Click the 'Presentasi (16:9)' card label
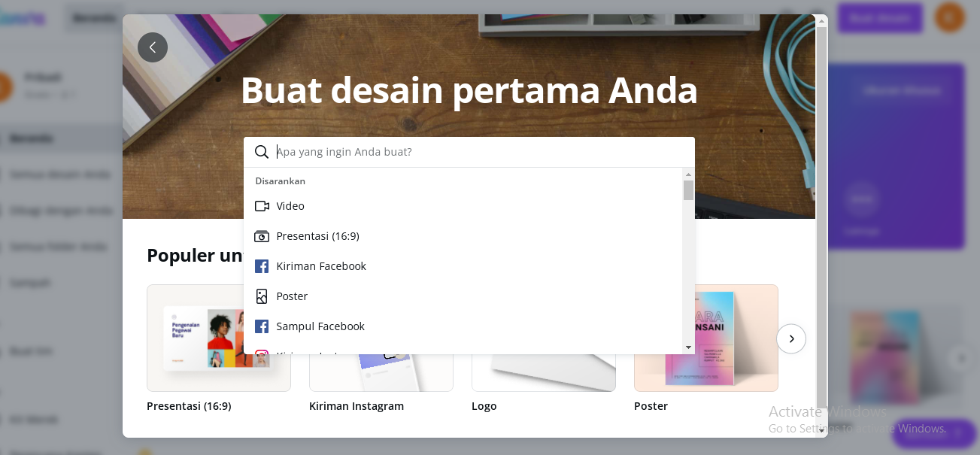Viewport: 980px width, 455px height. tap(189, 406)
